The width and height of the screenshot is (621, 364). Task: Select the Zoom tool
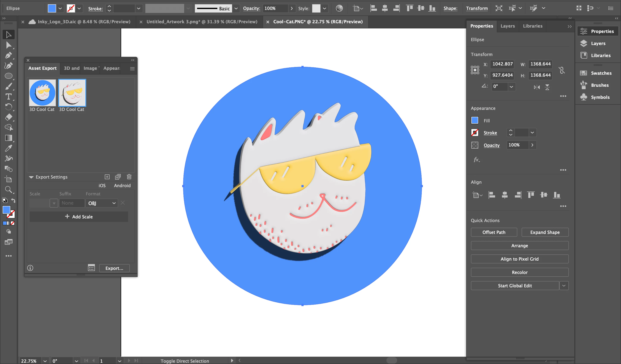(8, 190)
